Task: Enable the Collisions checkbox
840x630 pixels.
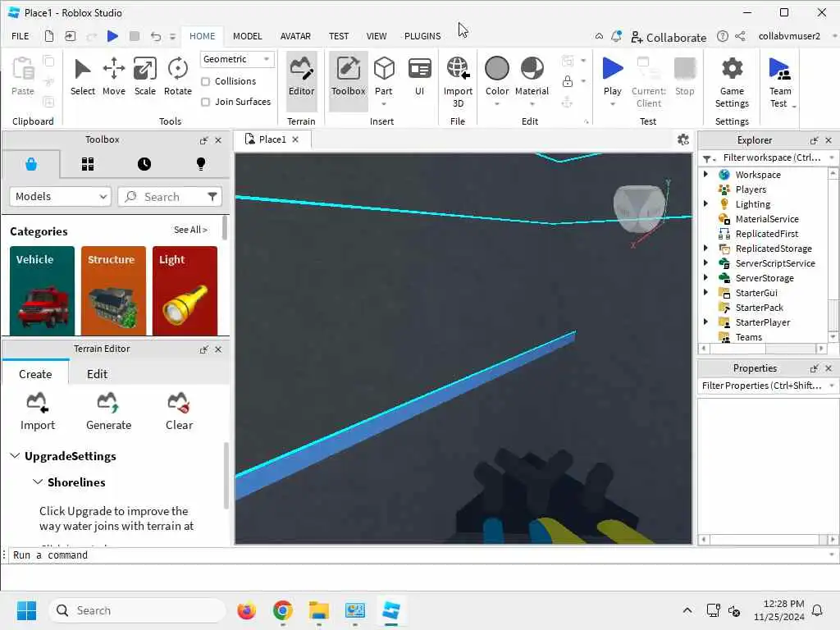Action: [x=205, y=81]
